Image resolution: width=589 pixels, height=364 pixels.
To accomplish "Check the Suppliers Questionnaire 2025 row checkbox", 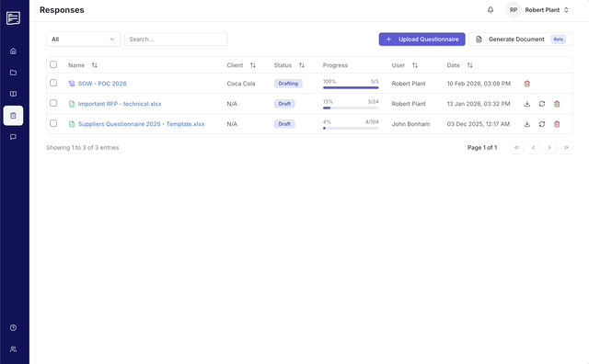I will [x=53, y=123].
